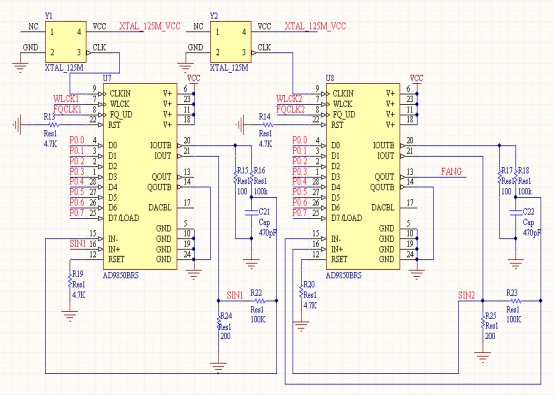This screenshot has height=396, width=554.
Task: Click the Y1 XTAL_125M crystal component
Action: [66, 42]
